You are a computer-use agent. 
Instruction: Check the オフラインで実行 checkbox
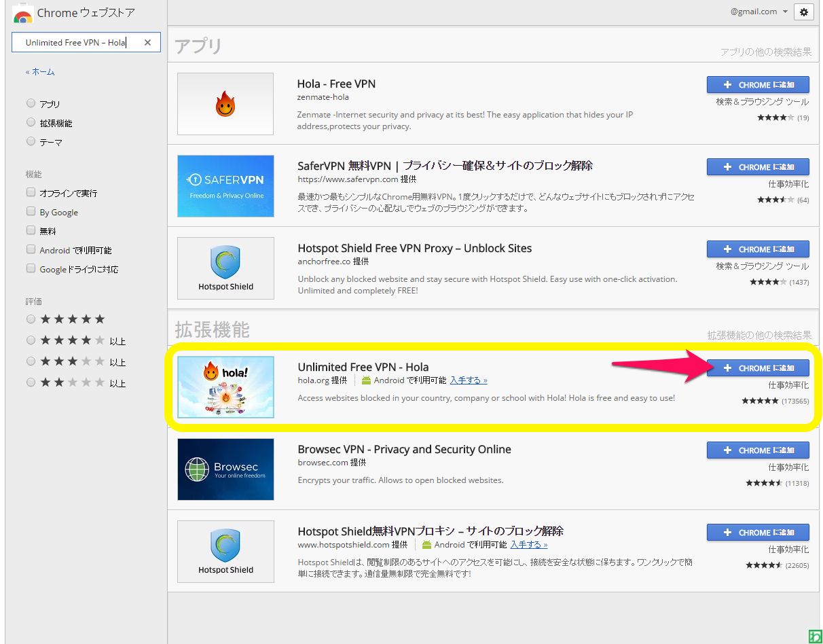(x=31, y=192)
